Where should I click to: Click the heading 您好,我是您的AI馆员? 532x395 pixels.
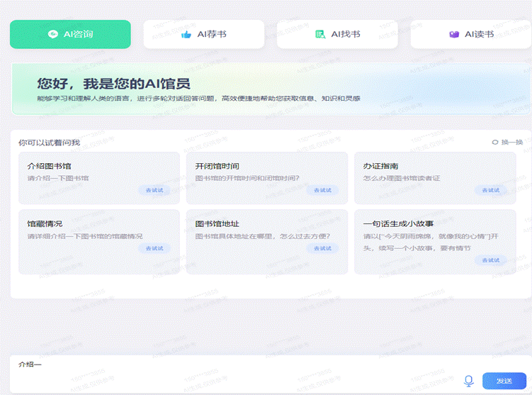tap(113, 84)
